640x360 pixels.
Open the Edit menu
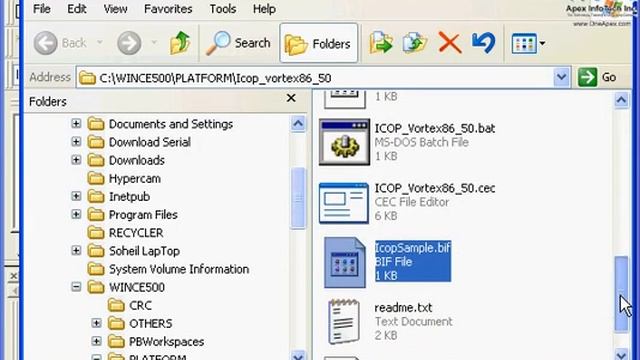click(x=76, y=9)
